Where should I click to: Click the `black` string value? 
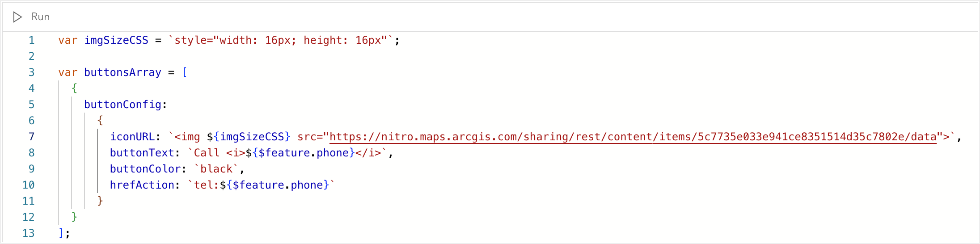click(x=216, y=169)
